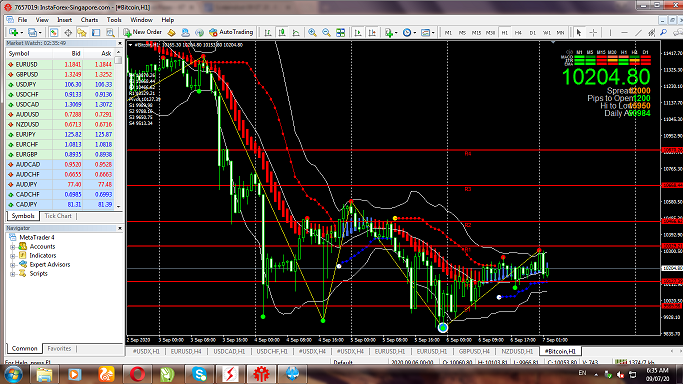Open the GBPUSD,H4 chart tab
Viewport: 683px width, 384px height.
click(x=474, y=351)
